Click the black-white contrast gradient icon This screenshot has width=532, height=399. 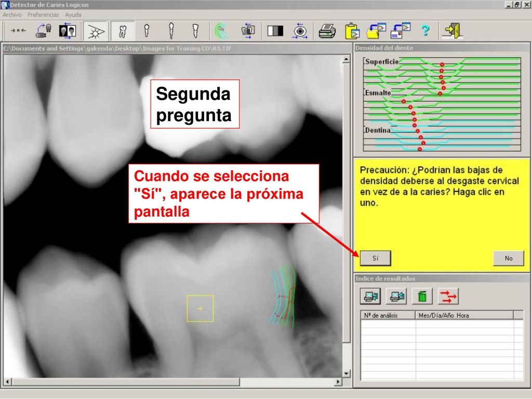click(275, 31)
